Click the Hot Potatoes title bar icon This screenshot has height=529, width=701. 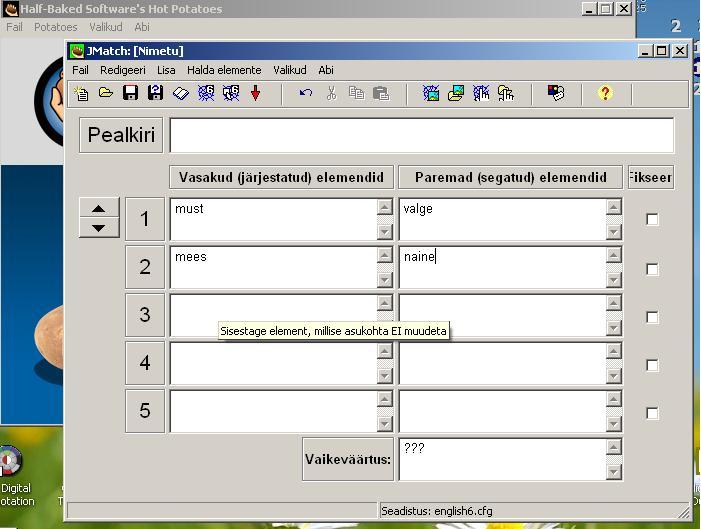pos(11,9)
